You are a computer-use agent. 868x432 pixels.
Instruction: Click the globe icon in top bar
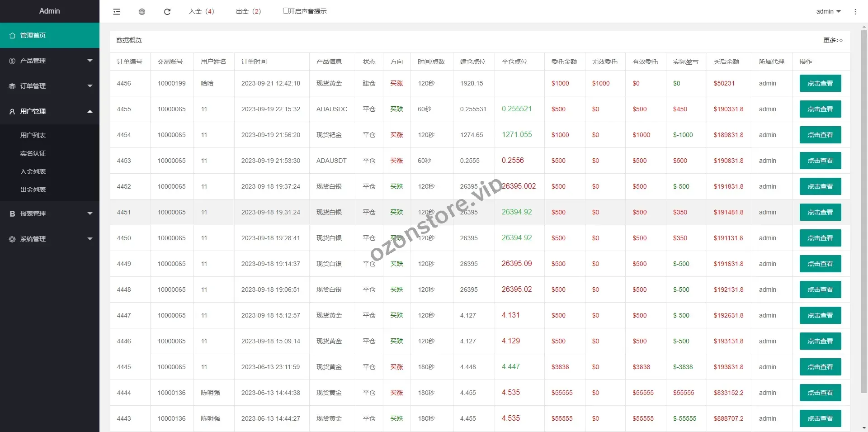(142, 12)
